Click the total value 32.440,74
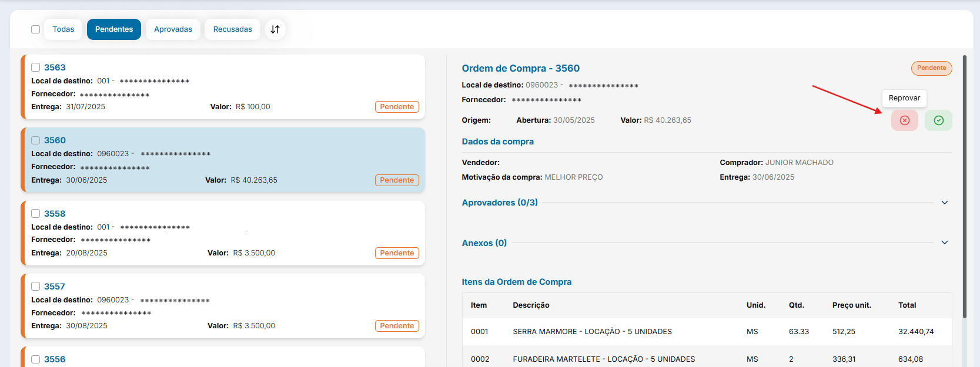 tap(916, 332)
